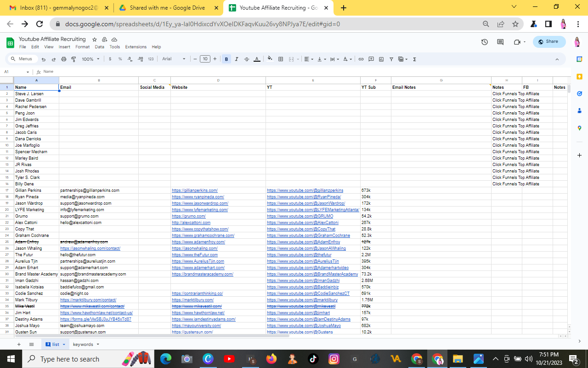Toggle bold formatting
The height and width of the screenshot is (368, 588).
(x=226, y=59)
